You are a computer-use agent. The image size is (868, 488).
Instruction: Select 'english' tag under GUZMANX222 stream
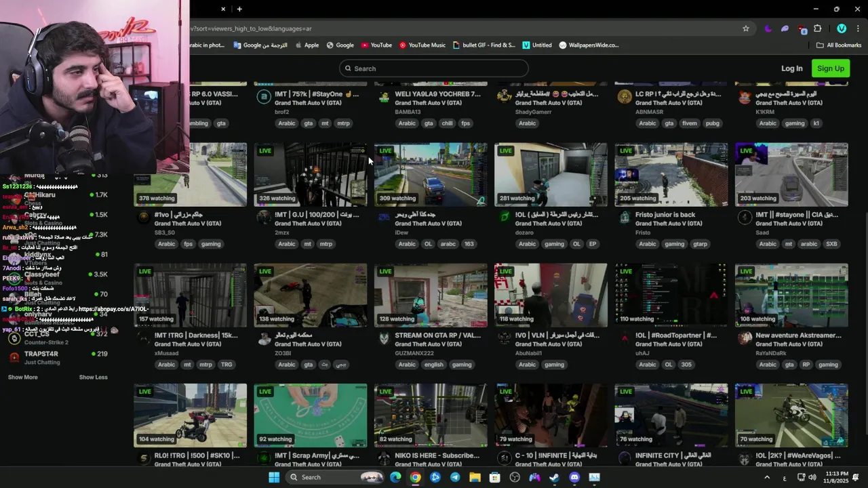433,365
